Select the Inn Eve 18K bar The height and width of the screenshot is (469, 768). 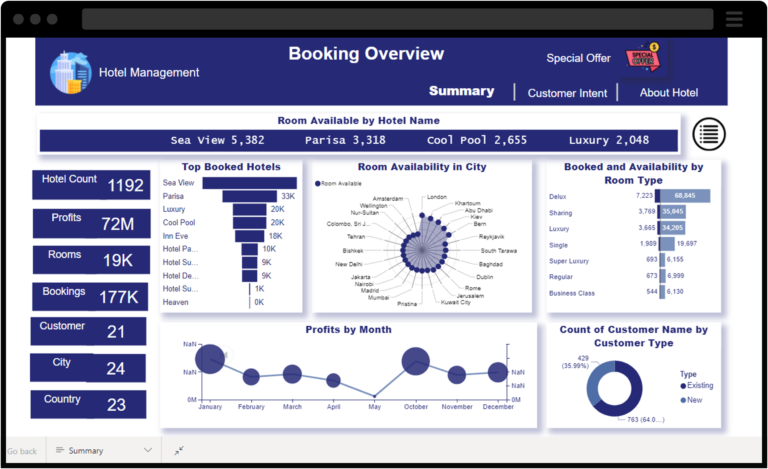click(250, 236)
